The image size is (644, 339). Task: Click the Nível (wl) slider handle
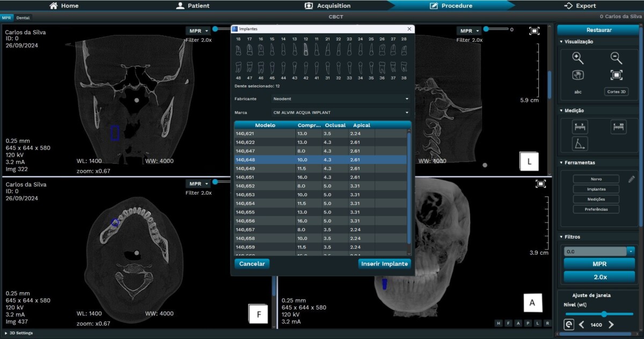604,314
